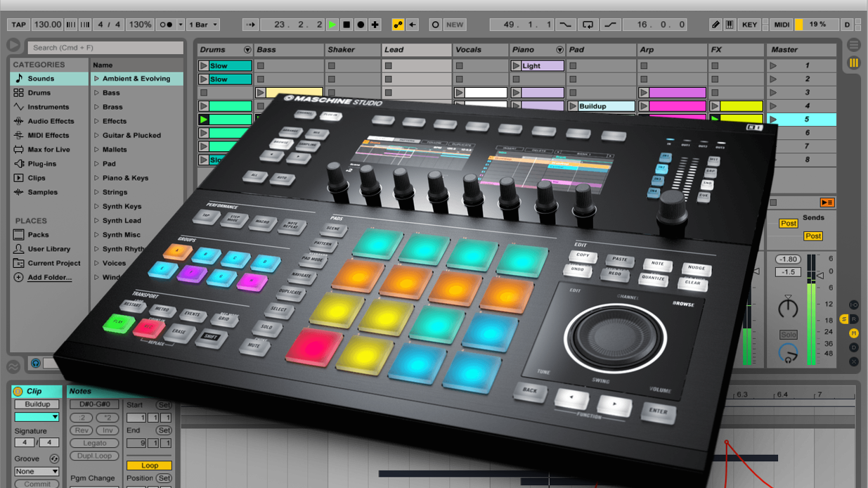Enable draw mode with the pencil icon
The height and width of the screenshot is (488, 868).
pyautogui.click(x=716, y=24)
